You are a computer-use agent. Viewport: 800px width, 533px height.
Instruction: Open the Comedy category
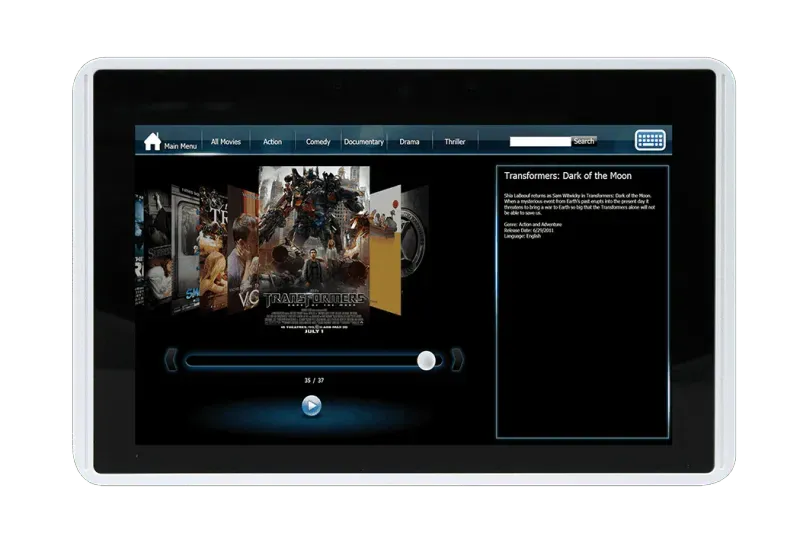click(x=318, y=142)
